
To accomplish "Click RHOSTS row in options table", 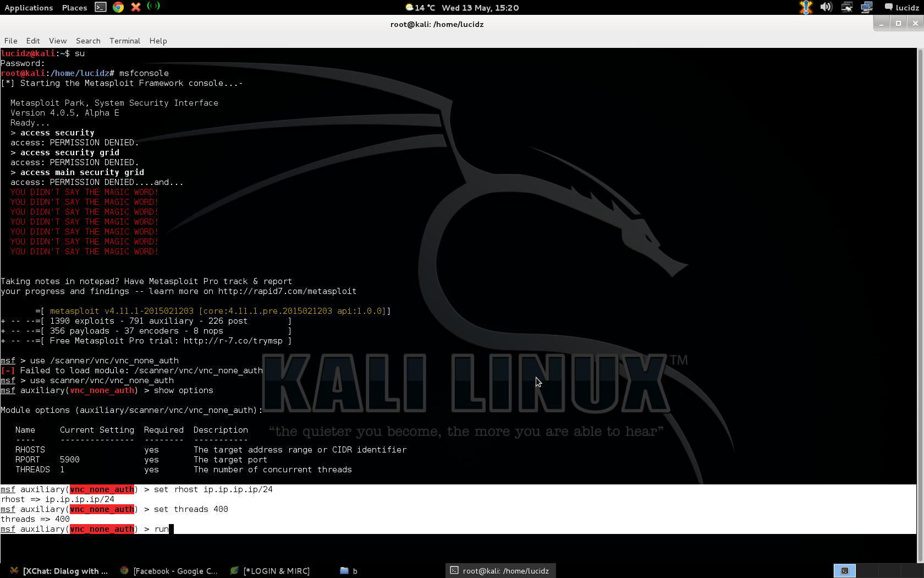I will (x=211, y=450).
